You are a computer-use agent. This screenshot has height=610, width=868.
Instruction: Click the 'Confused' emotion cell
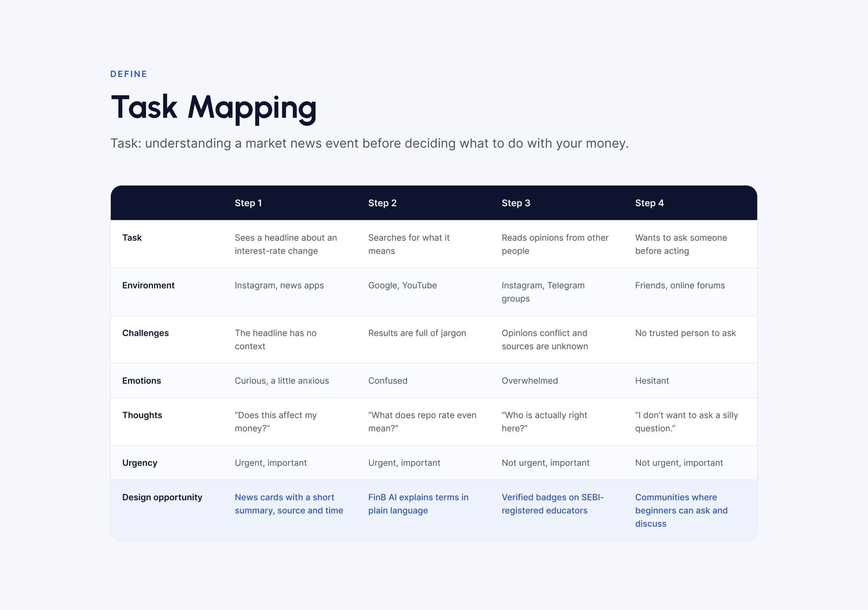click(388, 381)
